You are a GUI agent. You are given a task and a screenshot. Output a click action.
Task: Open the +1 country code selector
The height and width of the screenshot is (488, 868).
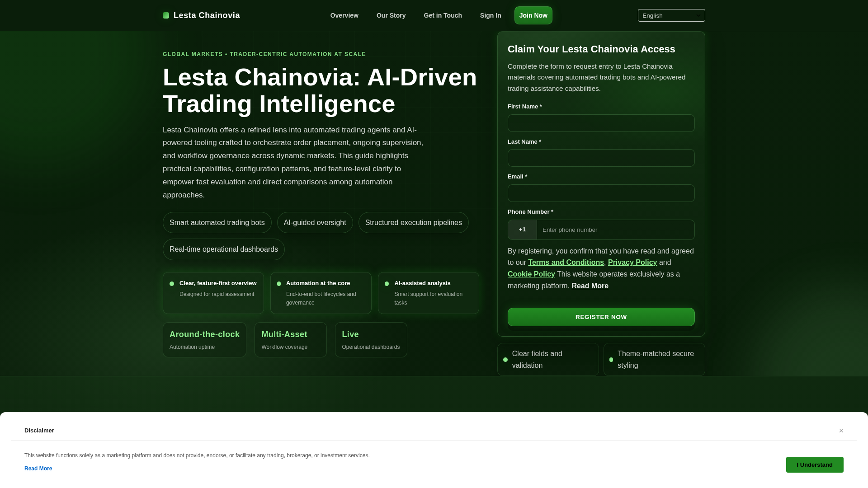pos(522,230)
